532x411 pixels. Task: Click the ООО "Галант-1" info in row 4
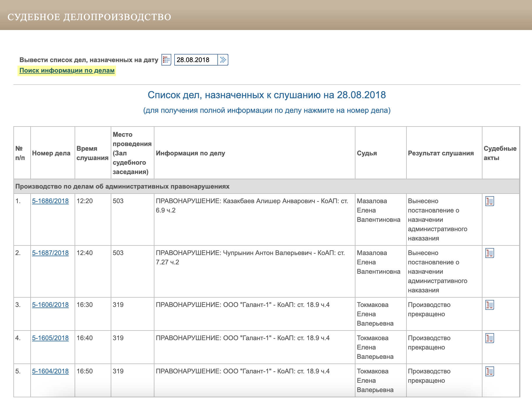coord(243,338)
